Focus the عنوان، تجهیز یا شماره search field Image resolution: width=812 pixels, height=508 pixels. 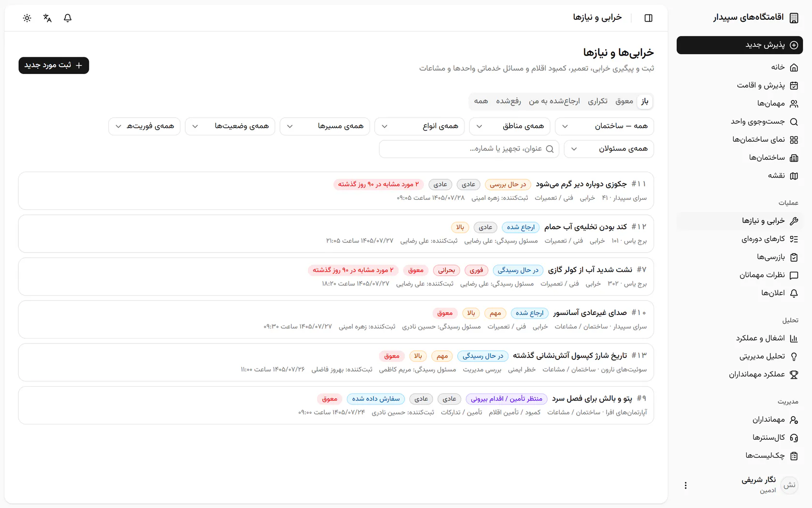(469, 149)
